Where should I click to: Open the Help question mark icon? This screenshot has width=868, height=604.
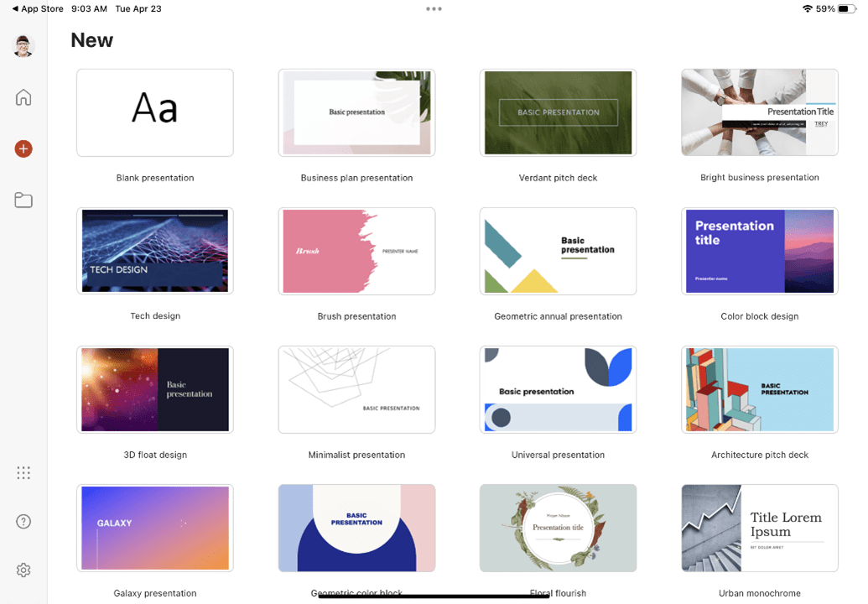23,521
